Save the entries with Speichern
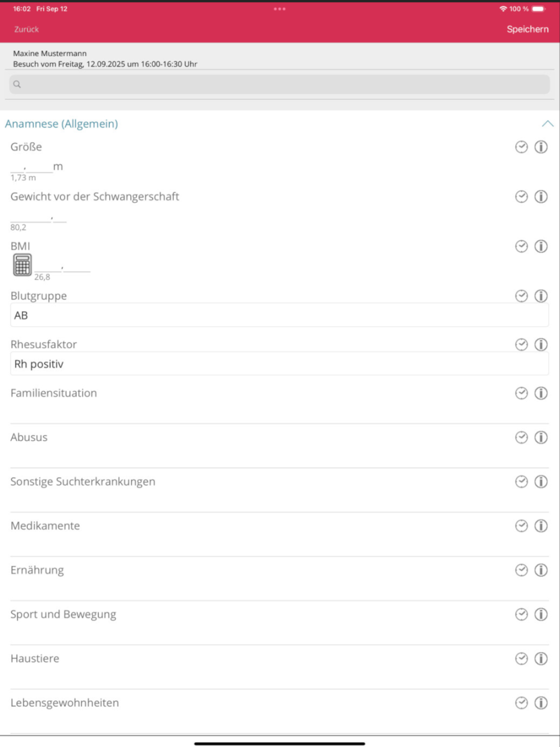560x747 pixels. pyautogui.click(x=527, y=29)
